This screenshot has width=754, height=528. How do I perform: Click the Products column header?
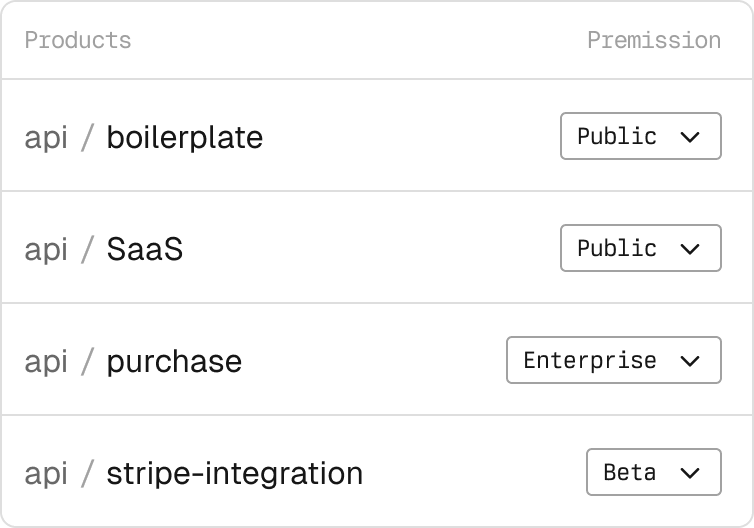(x=78, y=40)
